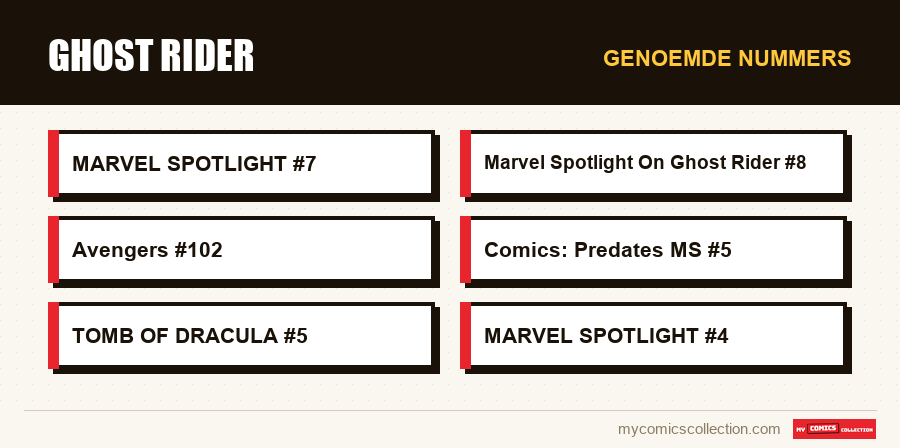Image resolution: width=900 pixels, height=448 pixels.
Task: Open the Comics: Predates MS #5 entry
Action: point(654,250)
